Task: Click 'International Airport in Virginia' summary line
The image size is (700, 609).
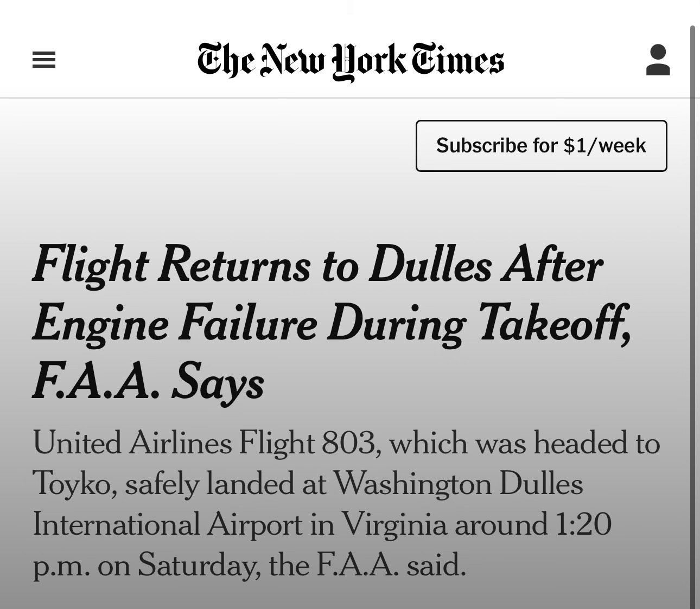Action: coord(240,524)
